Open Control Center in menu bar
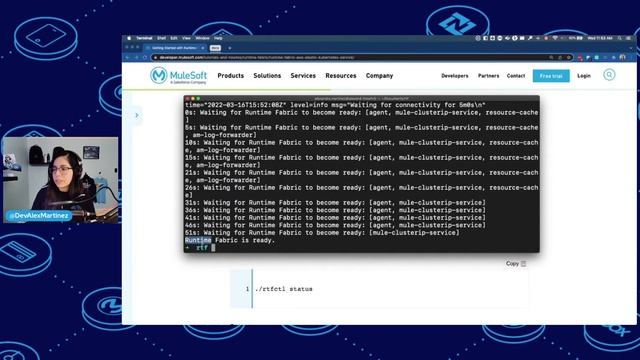 (x=628, y=38)
